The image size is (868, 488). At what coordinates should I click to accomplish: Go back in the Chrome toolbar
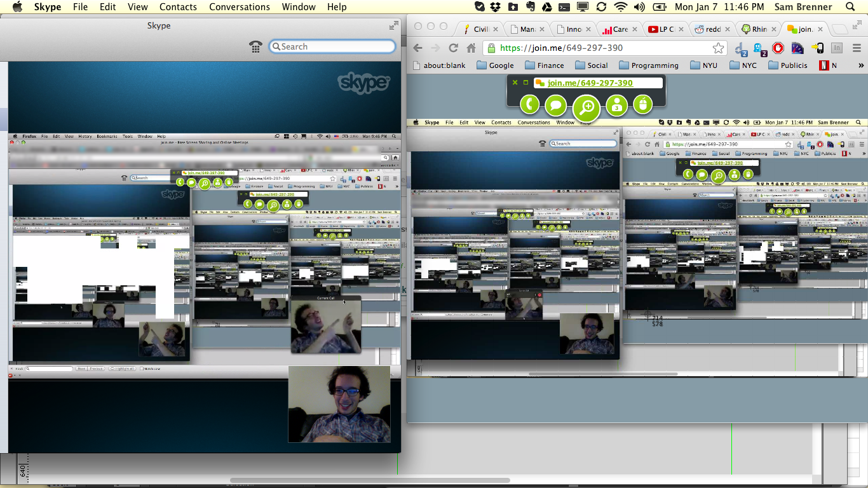417,48
